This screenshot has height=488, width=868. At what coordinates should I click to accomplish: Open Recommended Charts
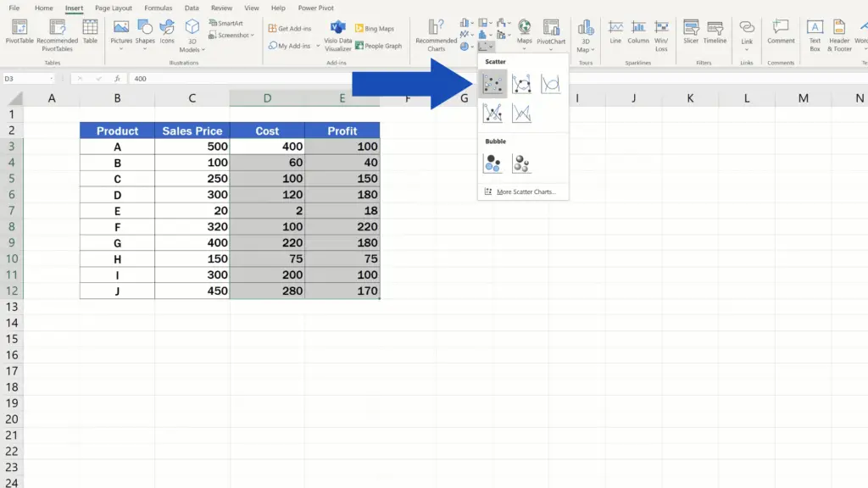click(x=436, y=35)
